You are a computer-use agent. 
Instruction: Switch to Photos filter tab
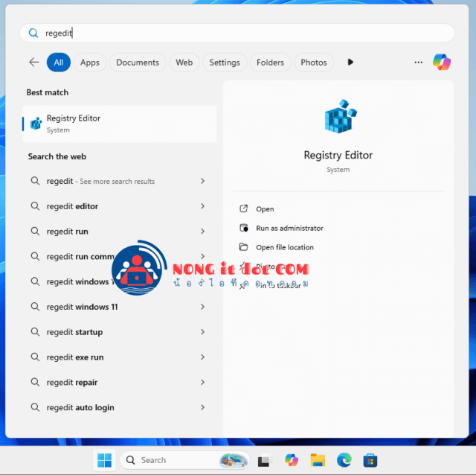[314, 63]
